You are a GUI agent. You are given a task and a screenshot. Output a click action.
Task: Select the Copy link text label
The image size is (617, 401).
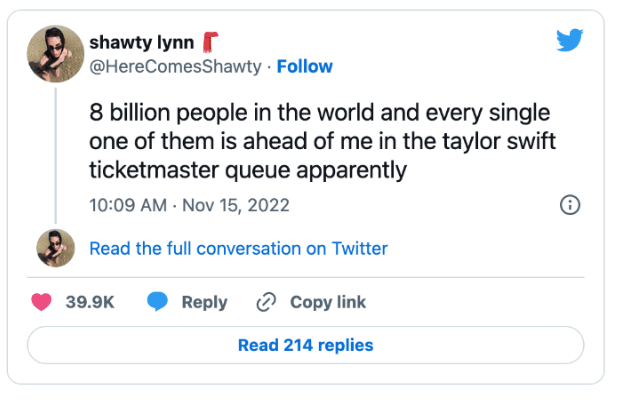(x=327, y=302)
